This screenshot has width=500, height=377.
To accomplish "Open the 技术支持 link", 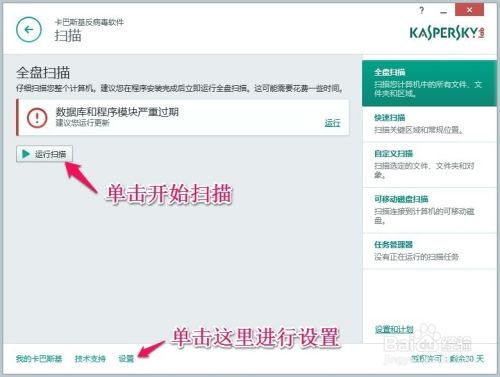I will (90, 359).
